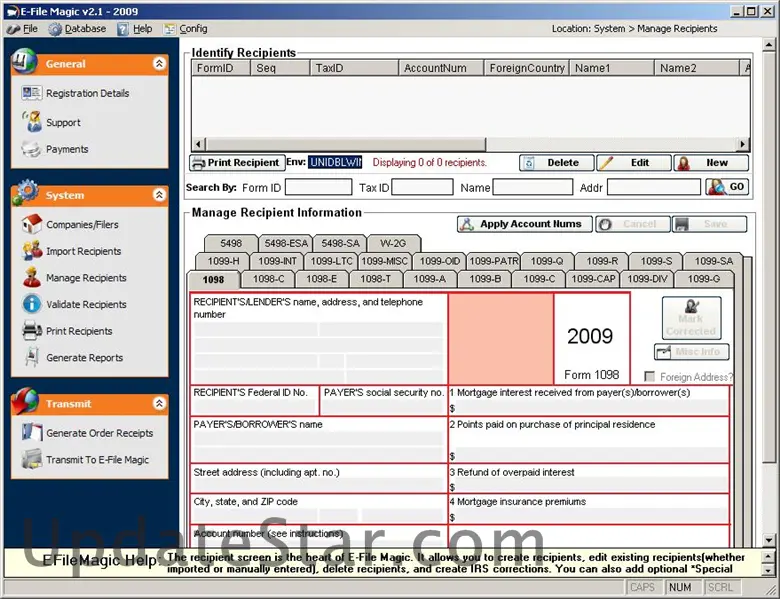The image size is (780, 599).
Task: Open Registration Details icon in General panel
Action: [x=31, y=93]
